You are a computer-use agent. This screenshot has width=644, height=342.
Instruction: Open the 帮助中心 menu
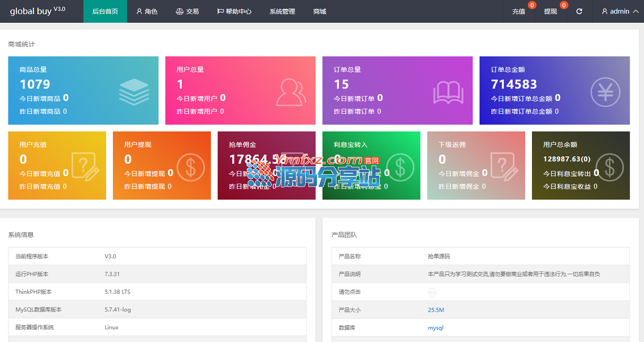click(234, 11)
